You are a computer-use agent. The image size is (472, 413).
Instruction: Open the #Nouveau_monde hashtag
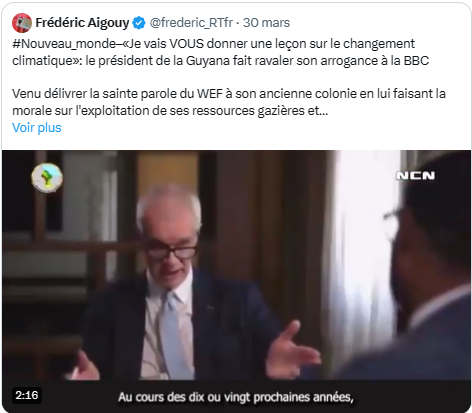click(64, 44)
